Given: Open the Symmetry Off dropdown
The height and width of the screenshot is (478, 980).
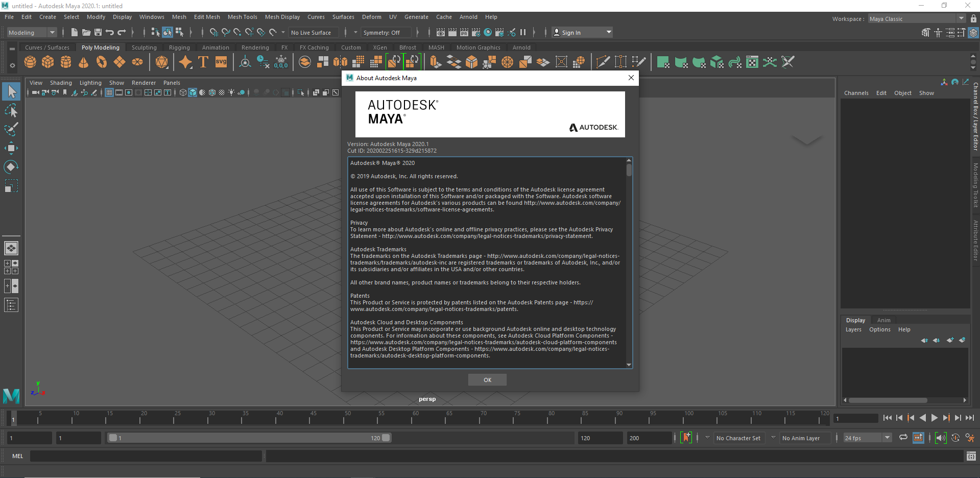Looking at the screenshot, I should 386,32.
